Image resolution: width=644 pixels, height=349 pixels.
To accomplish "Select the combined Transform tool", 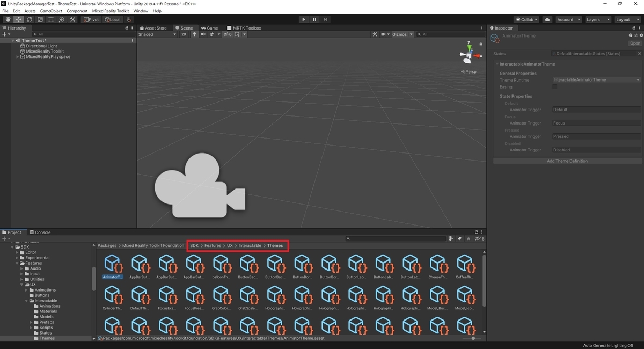I will click(61, 19).
